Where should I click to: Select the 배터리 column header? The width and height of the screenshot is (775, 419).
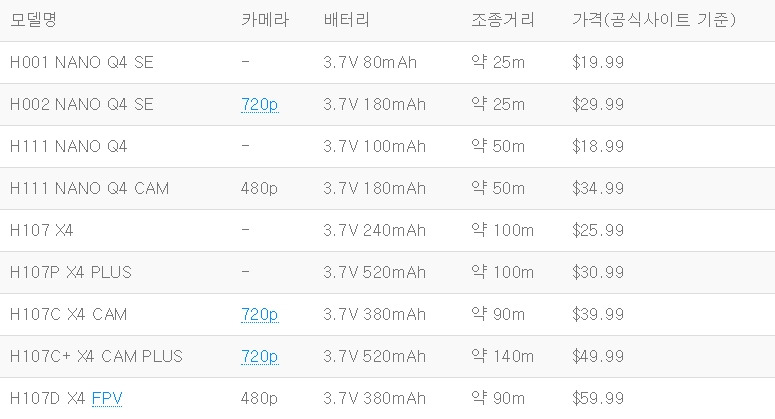pos(346,20)
